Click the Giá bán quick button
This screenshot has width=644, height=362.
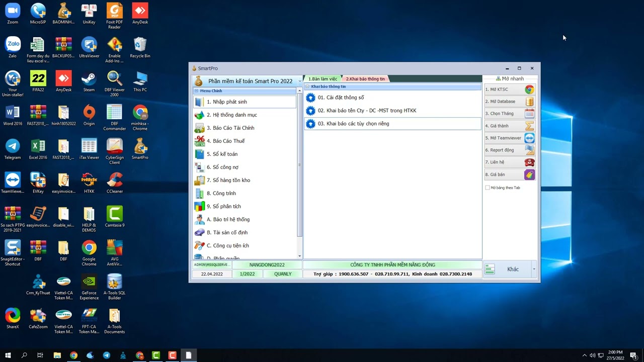(510, 174)
